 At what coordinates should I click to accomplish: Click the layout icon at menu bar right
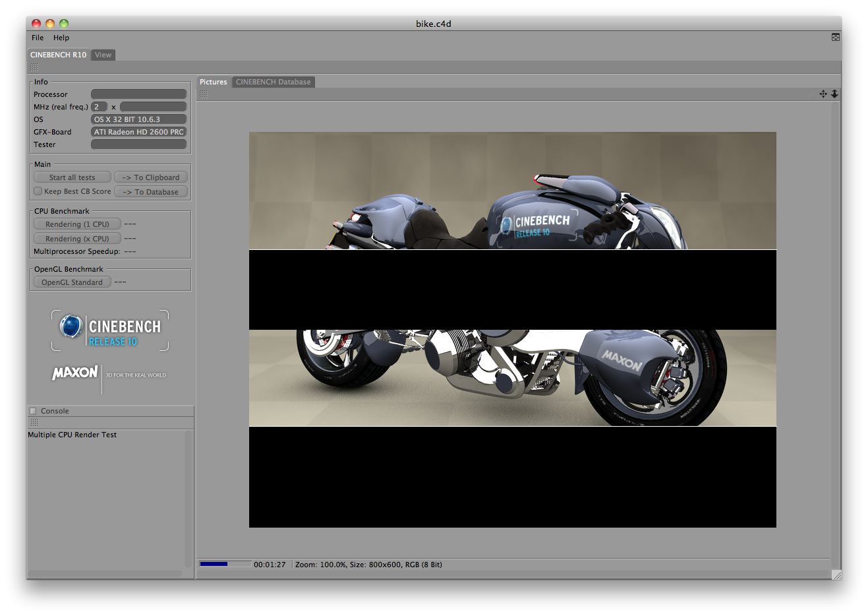[x=835, y=38]
